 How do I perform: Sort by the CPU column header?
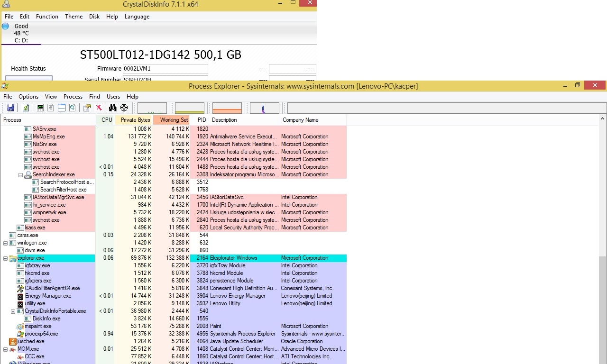pyautogui.click(x=105, y=120)
